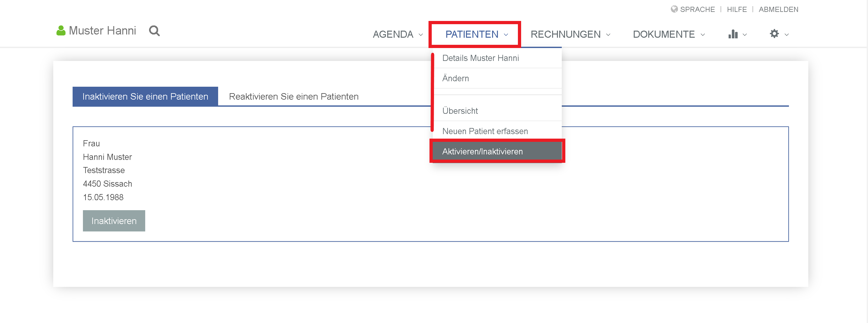
Task: Expand the chevron next to gear icon
Action: 787,35
